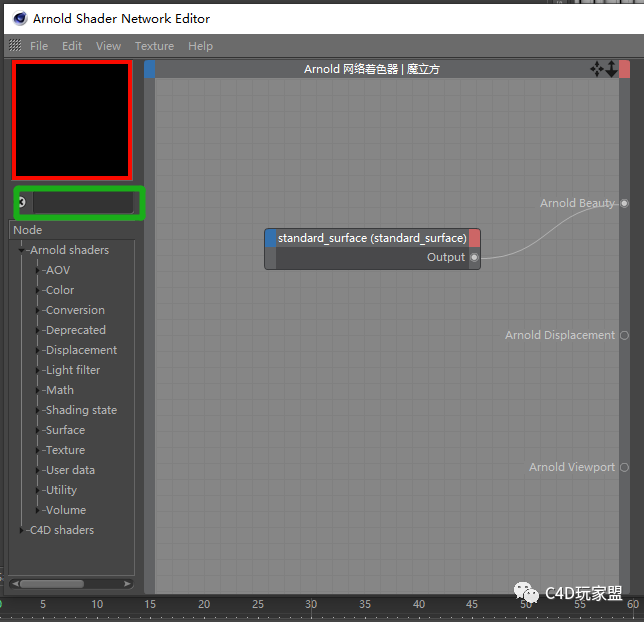Click the Arnold Displacement port
The width and height of the screenshot is (644, 622).
click(x=624, y=335)
